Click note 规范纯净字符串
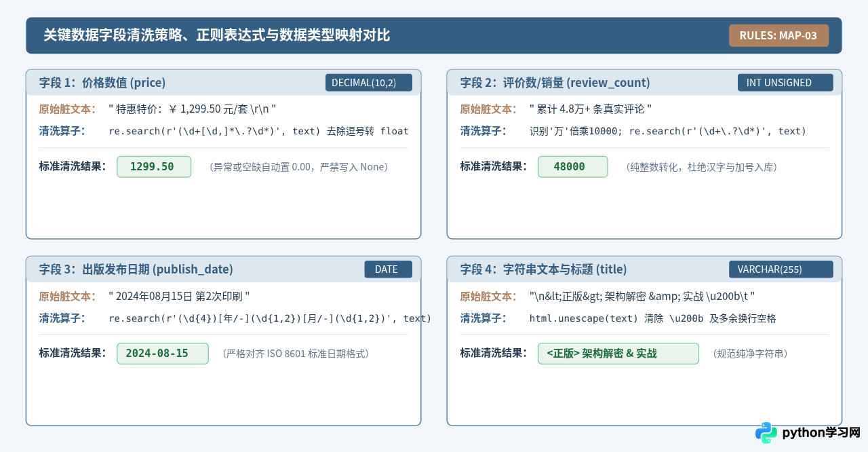The width and height of the screenshot is (868, 452). [x=750, y=354]
